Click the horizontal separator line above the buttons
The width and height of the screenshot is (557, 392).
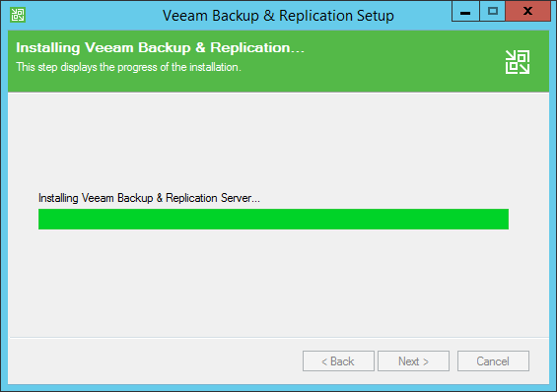coord(279,337)
